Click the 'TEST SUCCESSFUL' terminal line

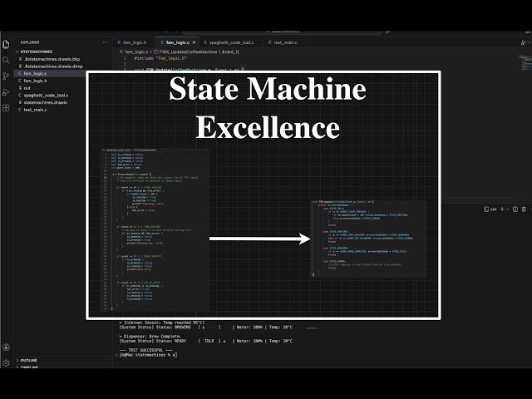pos(146,350)
